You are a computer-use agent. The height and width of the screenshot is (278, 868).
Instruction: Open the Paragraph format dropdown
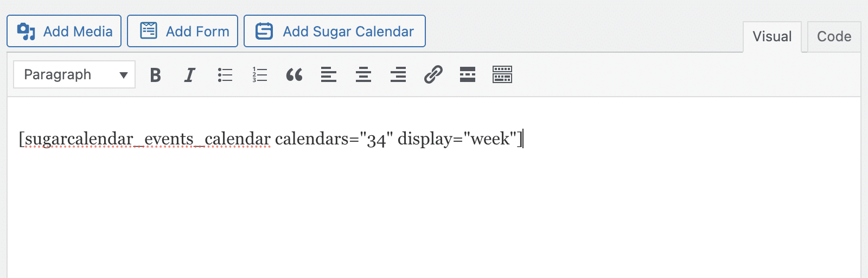click(65, 75)
